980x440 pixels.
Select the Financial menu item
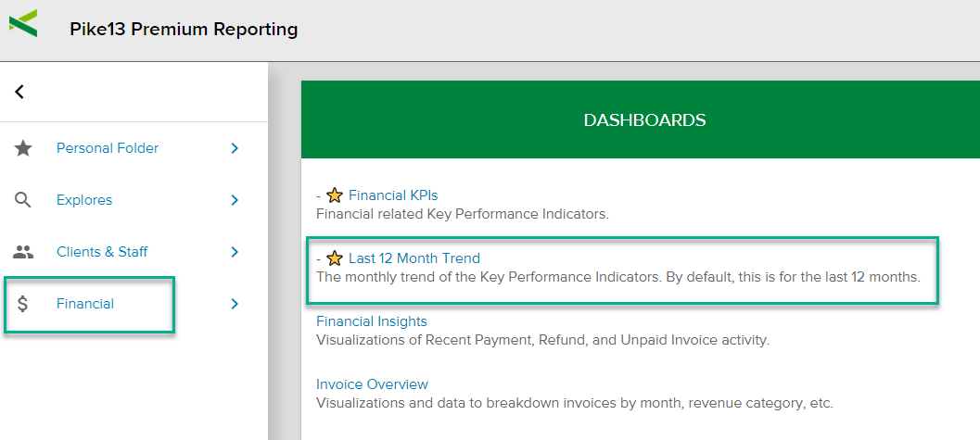[x=85, y=304]
